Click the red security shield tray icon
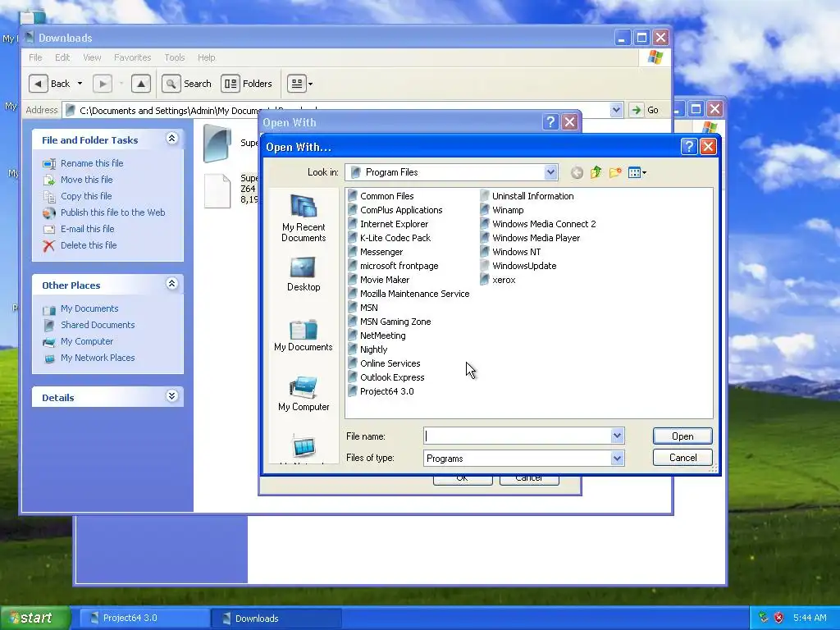The image size is (840, 630). pos(779,618)
